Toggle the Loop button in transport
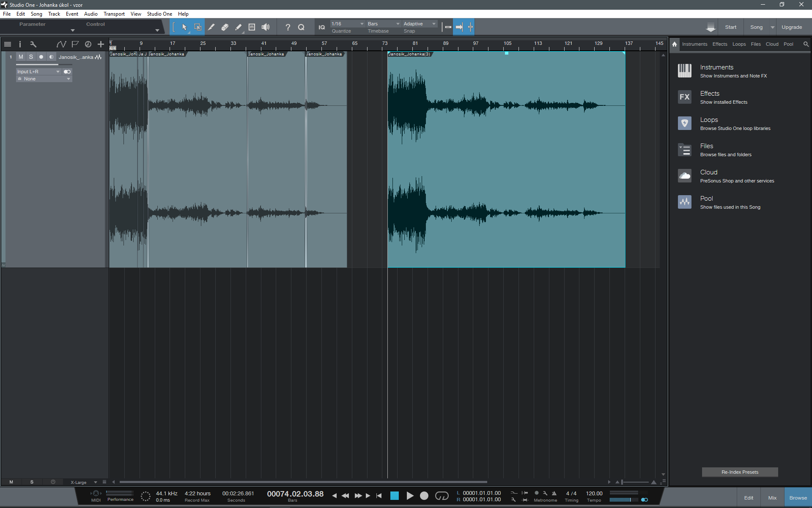 442,496
